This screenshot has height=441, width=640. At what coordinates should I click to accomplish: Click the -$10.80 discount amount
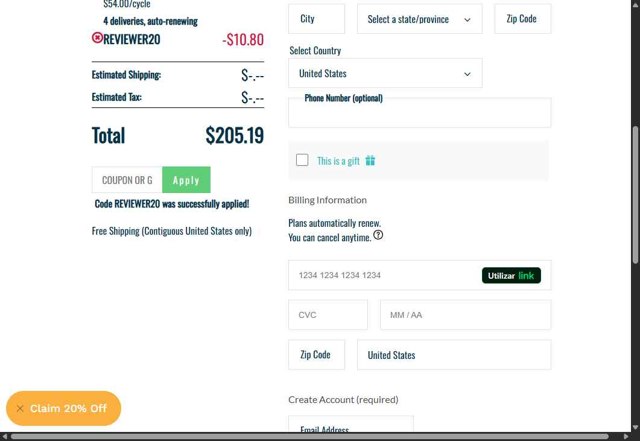click(243, 40)
